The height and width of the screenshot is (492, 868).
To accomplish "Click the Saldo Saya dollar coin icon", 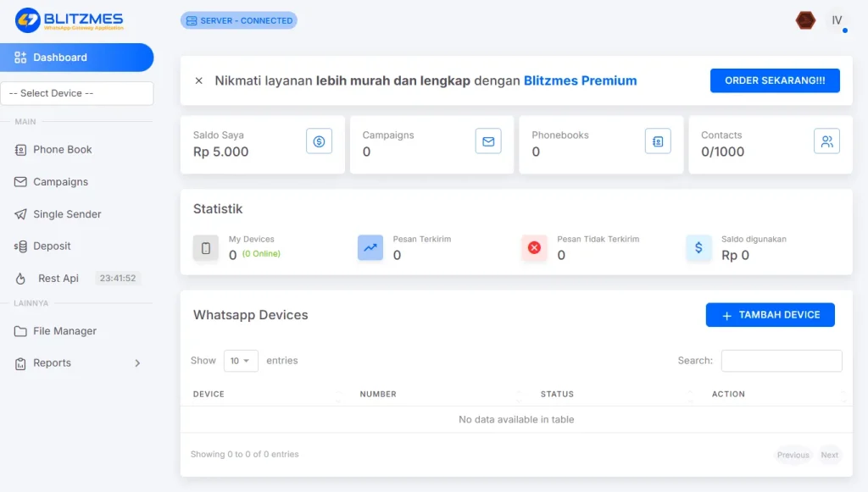I will tap(319, 141).
